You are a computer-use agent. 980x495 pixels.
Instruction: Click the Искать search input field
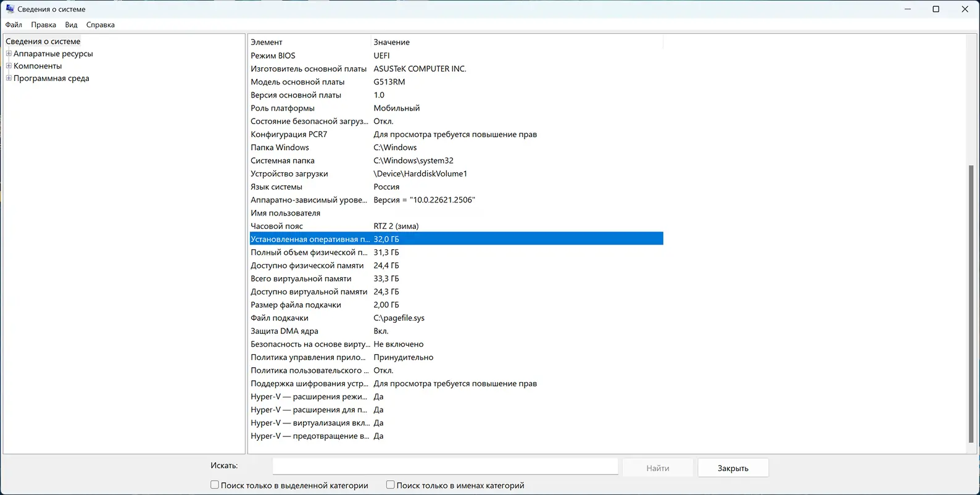[x=445, y=467]
